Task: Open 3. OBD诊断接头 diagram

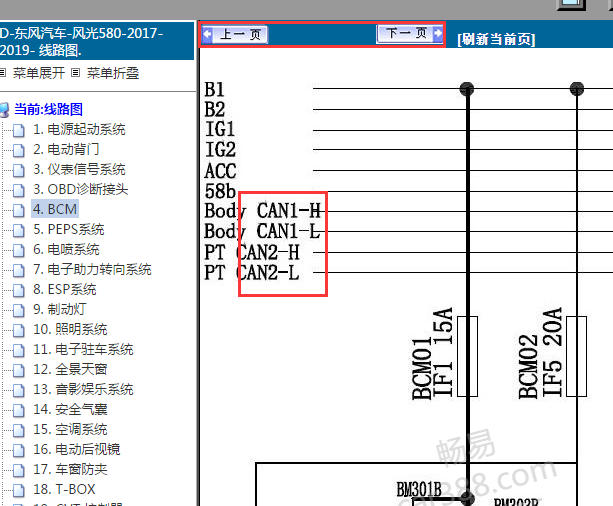Action: 81,189
